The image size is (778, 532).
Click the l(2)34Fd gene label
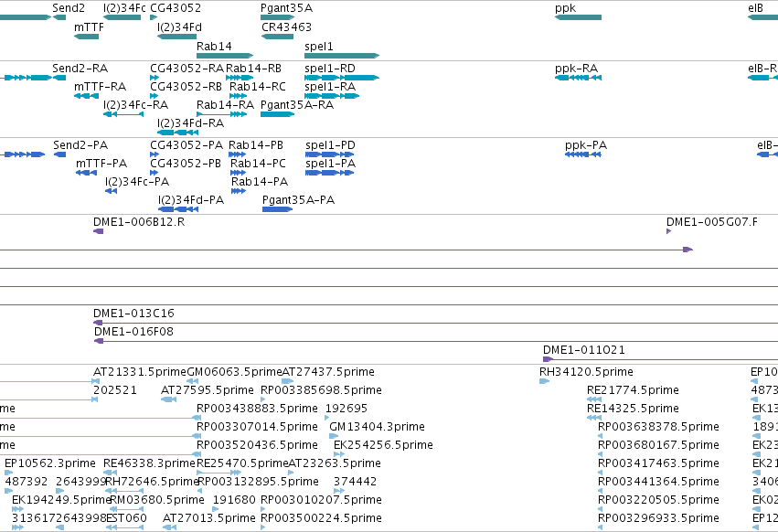tap(179, 27)
